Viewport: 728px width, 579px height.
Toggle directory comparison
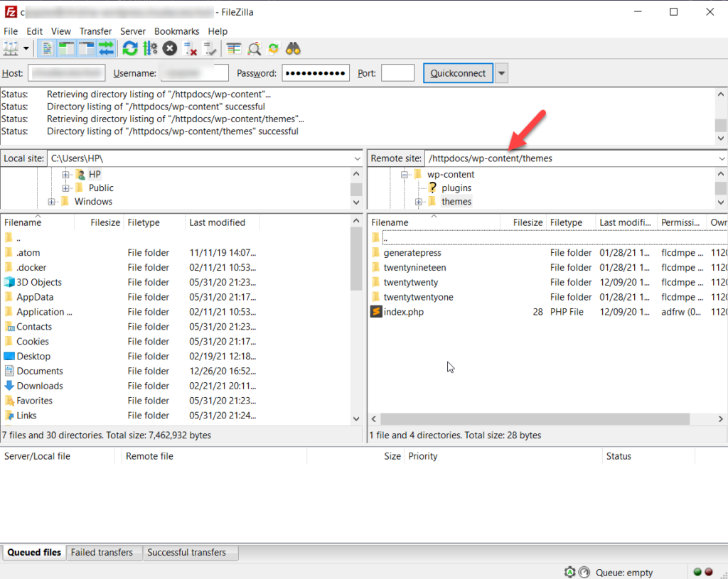click(x=254, y=49)
